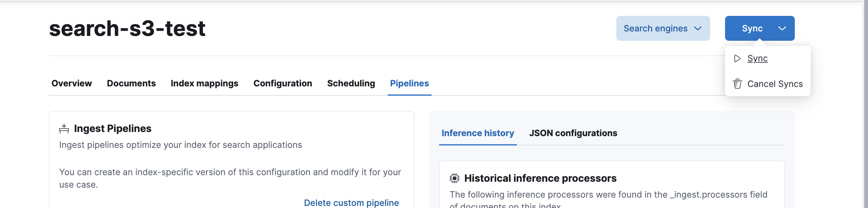Click the Delete custom pipeline link
The width and height of the screenshot is (868, 208).
[x=351, y=202]
